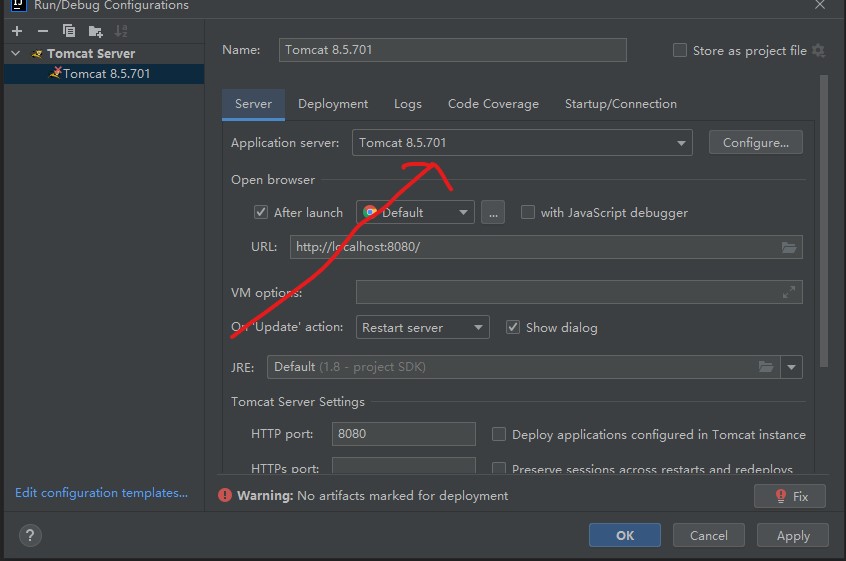The image size is (846, 561).
Task: Close the Run/Debug Configurations dialog
Action: click(820, 5)
